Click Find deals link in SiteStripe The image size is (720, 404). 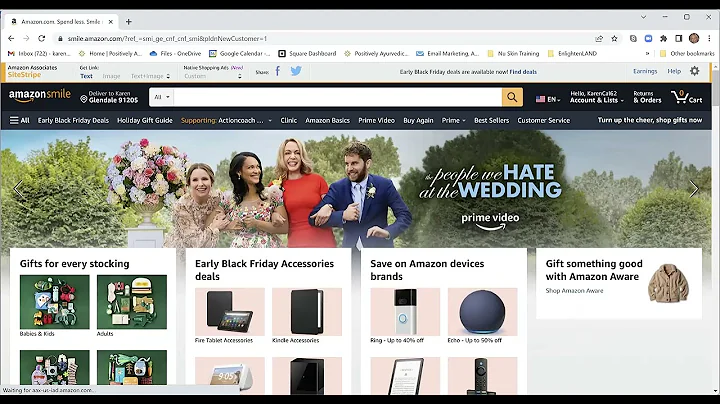523,72
